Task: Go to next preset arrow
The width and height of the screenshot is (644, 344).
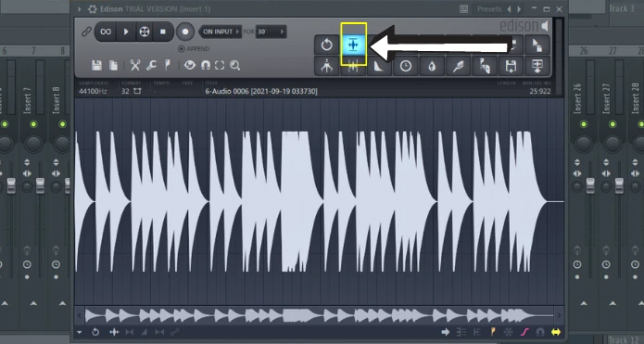Action: tap(519, 8)
